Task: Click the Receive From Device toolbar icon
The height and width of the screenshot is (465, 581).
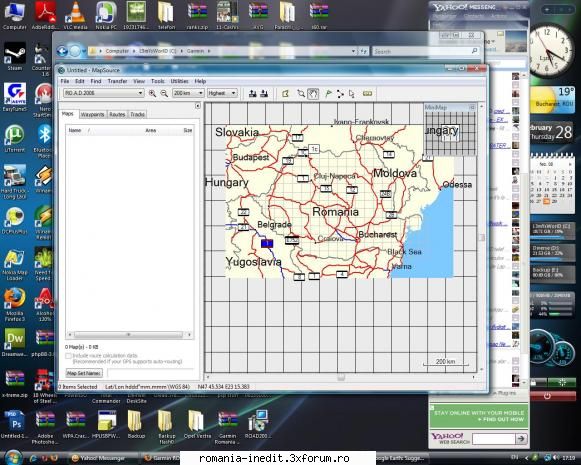Action: (x=264, y=93)
